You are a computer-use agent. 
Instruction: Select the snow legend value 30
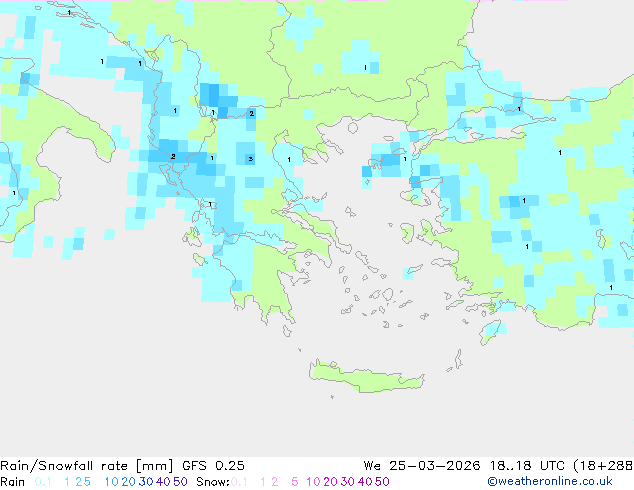pyautogui.click(x=348, y=482)
